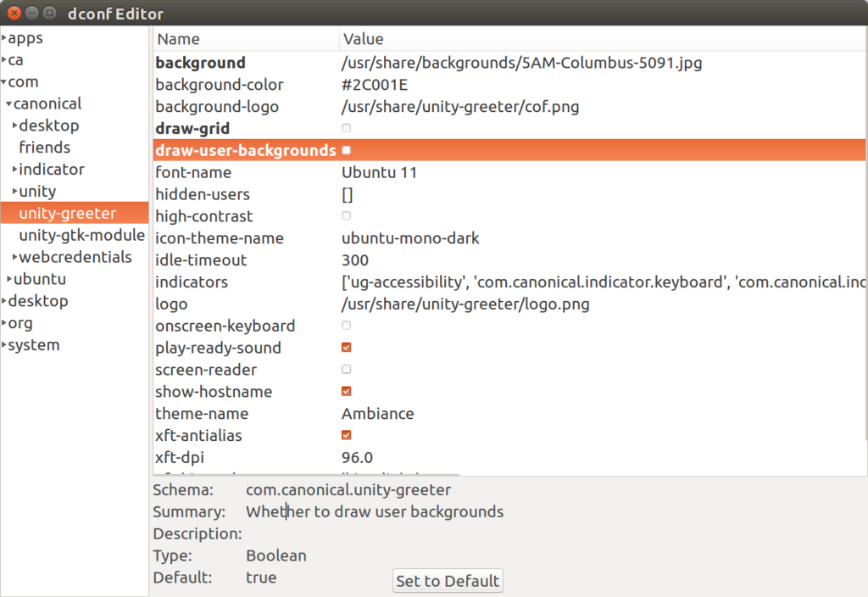Select the background-logo key row
Viewport: 868px width, 597px height.
tap(509, 106)
